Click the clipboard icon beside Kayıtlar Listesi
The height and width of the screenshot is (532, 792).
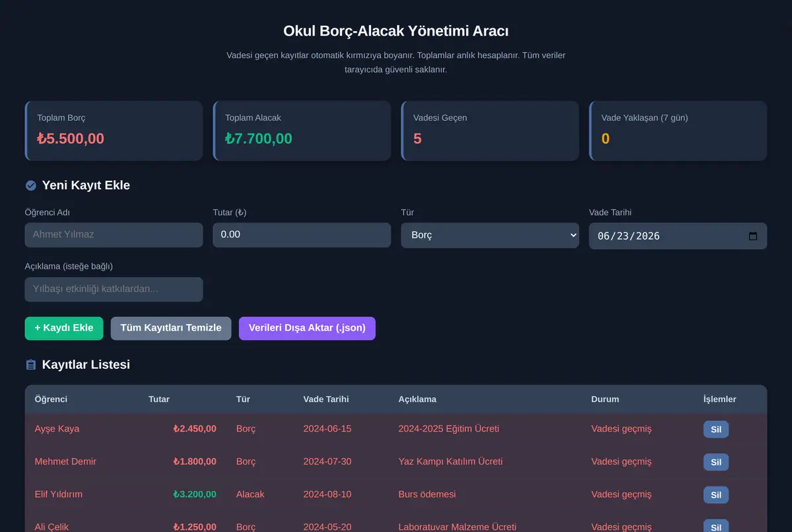pos(30,365)
